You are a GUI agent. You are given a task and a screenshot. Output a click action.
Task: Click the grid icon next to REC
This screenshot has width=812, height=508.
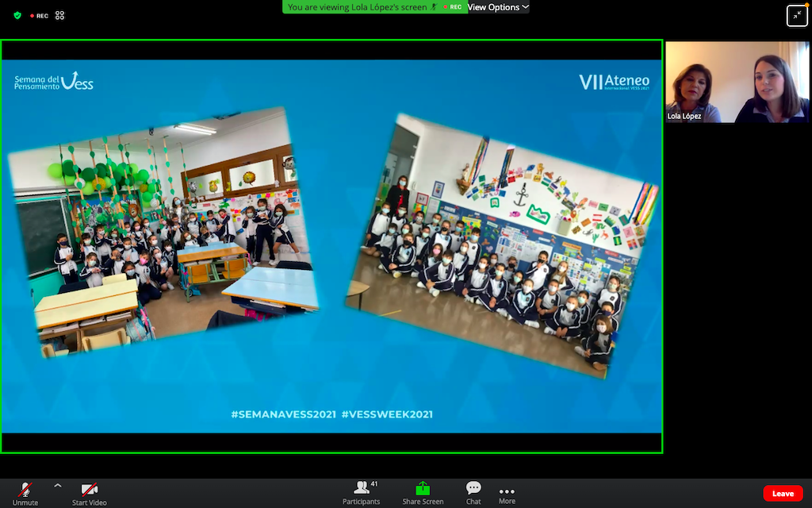tap(59, 15)
